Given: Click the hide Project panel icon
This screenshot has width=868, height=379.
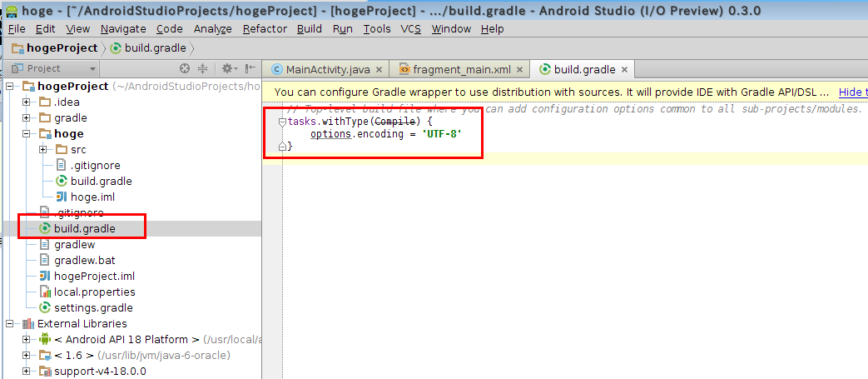Looking at the screenshot, I should point(250,68).
